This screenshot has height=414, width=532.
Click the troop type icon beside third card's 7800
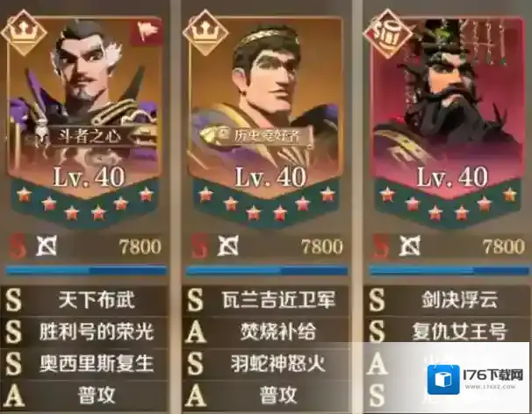coord(410,246)
